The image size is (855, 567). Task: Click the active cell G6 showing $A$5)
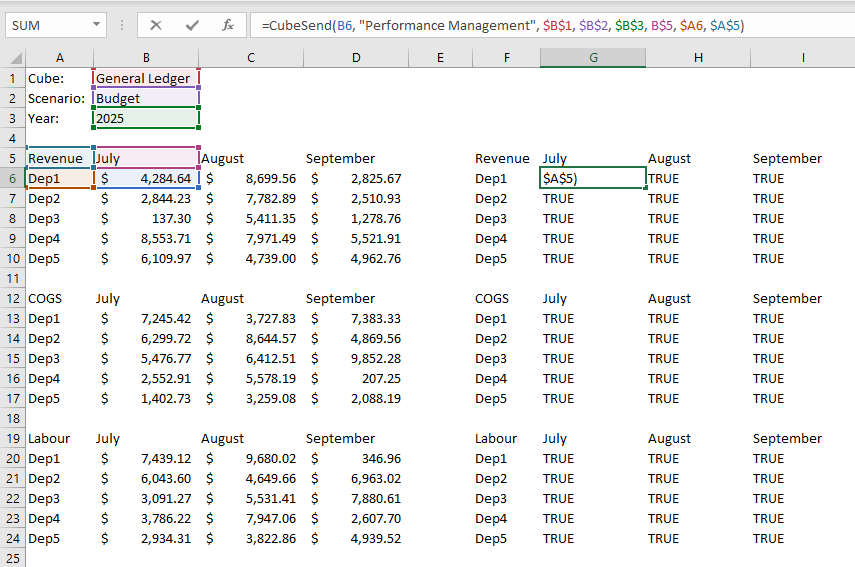[x=593, y=178]
